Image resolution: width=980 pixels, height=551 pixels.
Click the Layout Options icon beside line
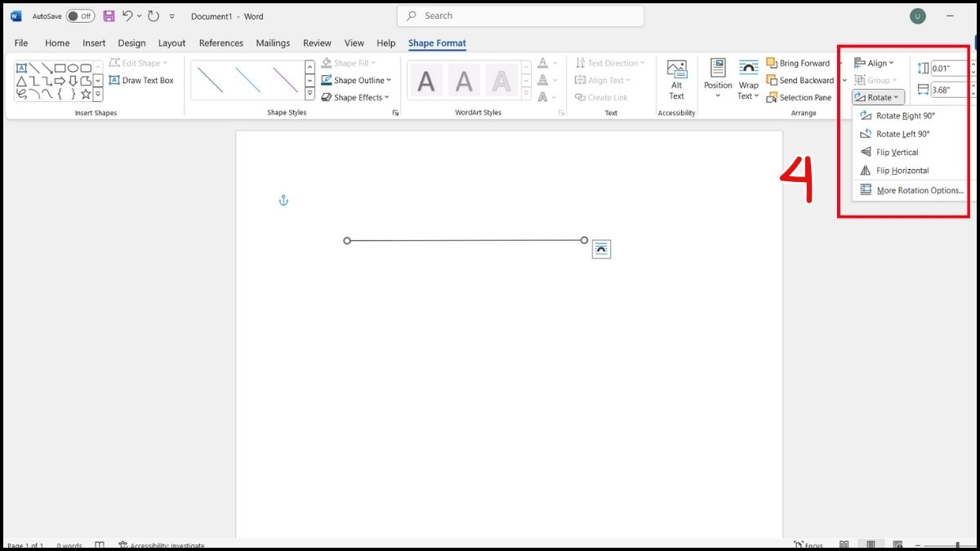point(601,249)
